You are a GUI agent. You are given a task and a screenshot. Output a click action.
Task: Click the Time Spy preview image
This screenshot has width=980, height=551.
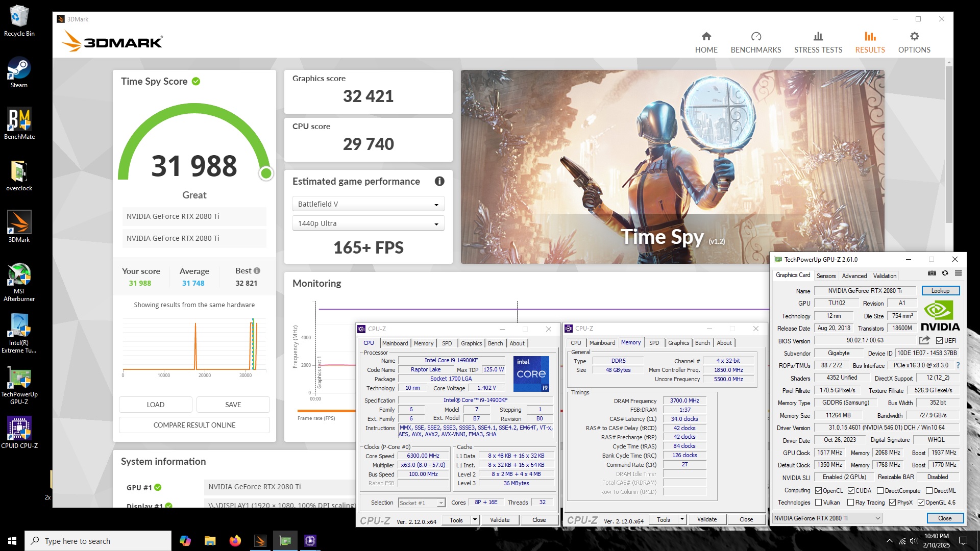click(x=672, y=167)
